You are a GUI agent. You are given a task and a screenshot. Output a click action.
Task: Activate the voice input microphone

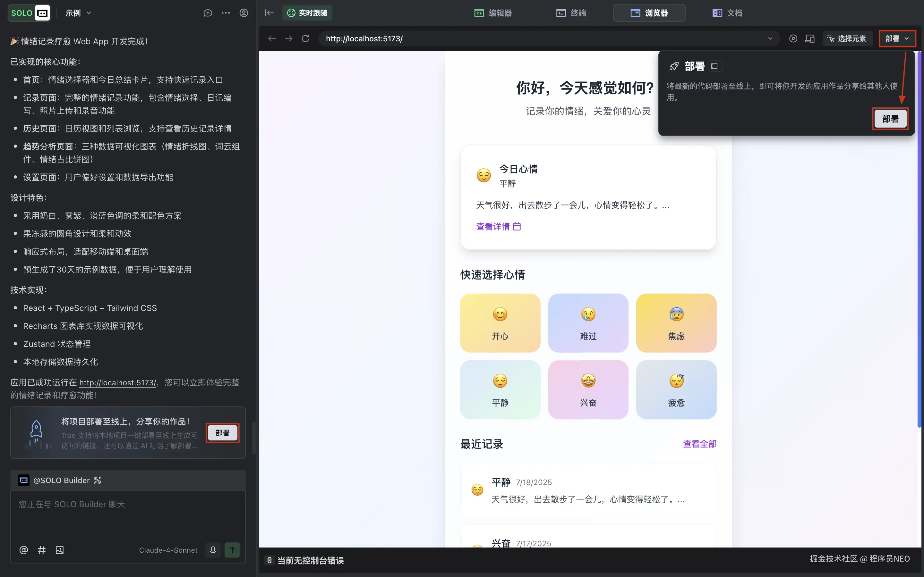(213, 549)
